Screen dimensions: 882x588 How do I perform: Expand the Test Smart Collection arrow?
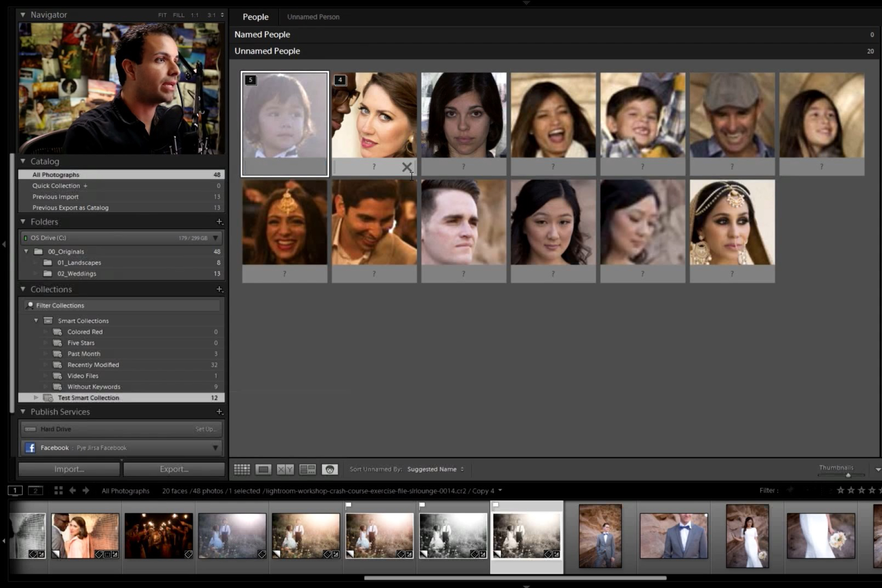click(x=36, y=397)
